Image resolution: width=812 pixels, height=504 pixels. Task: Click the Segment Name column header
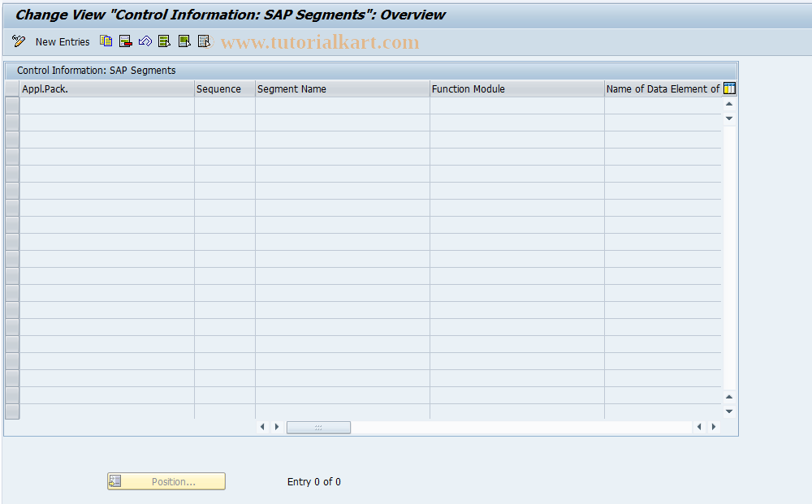[x=343, y=89]
